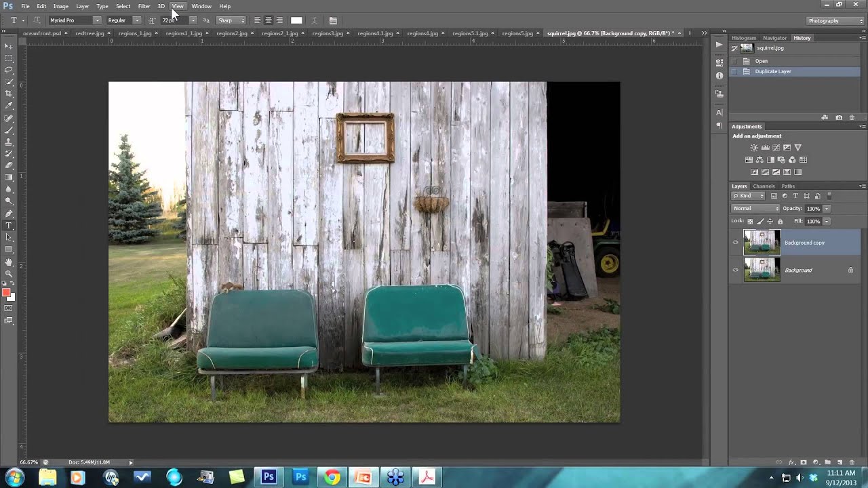Open Google Chrome from the taskbar
Image resolution: width=868 pixels, height=488 pixels.
332,477
